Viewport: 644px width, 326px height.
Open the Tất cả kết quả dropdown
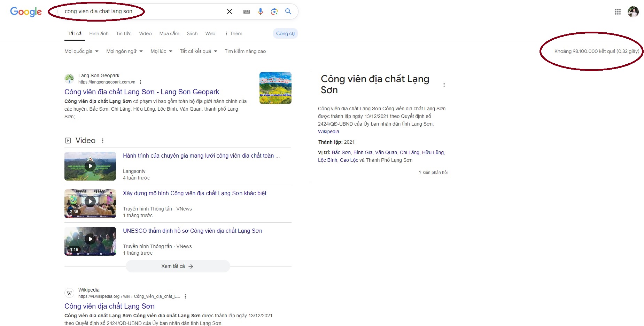tap(199, 51)
